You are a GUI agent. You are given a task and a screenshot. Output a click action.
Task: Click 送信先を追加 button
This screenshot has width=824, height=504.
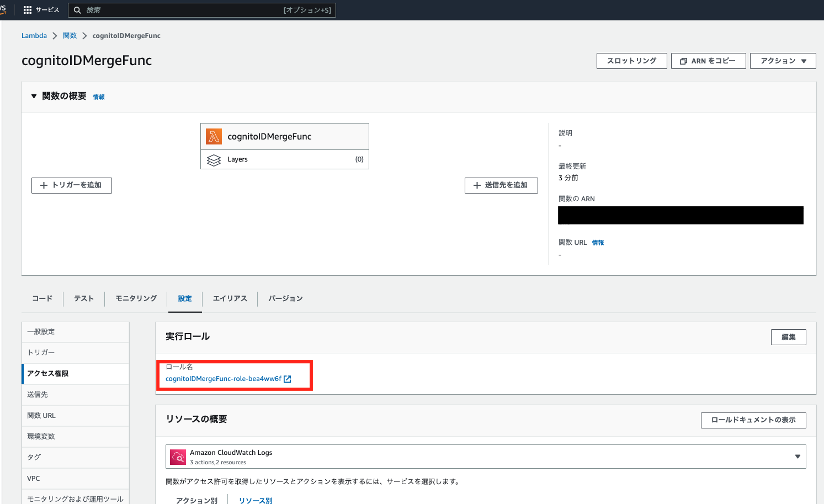501,185
